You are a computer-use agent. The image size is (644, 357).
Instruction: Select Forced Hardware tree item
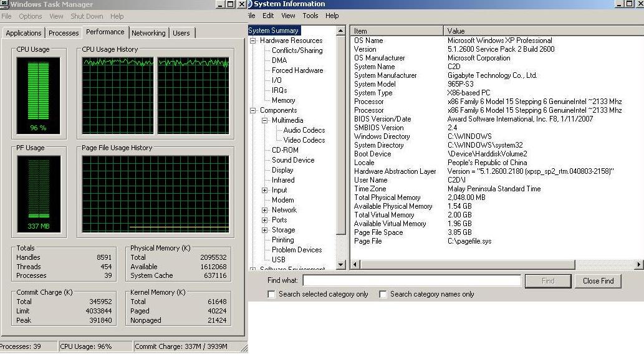[x=297, y=70]
